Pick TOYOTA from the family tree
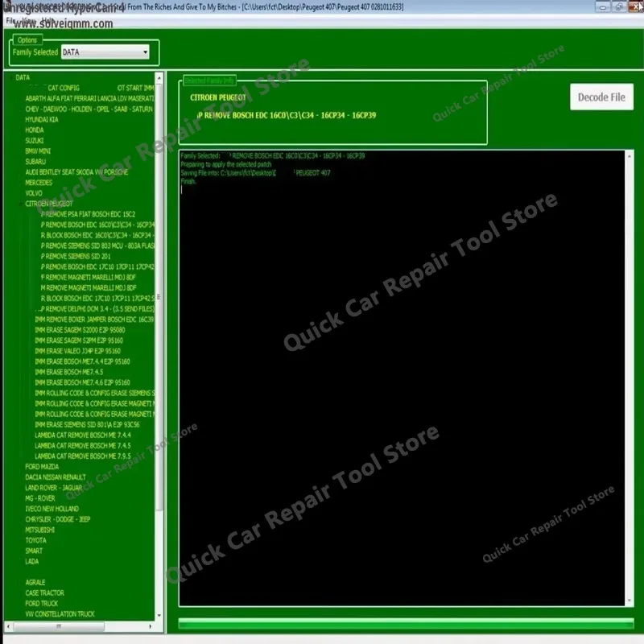 (x=35, y=540)
